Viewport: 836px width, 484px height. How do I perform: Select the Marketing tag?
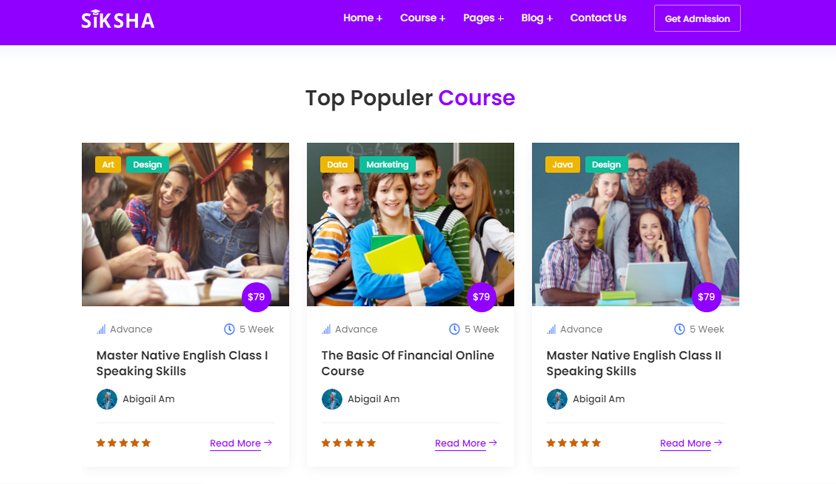(388, 165)
